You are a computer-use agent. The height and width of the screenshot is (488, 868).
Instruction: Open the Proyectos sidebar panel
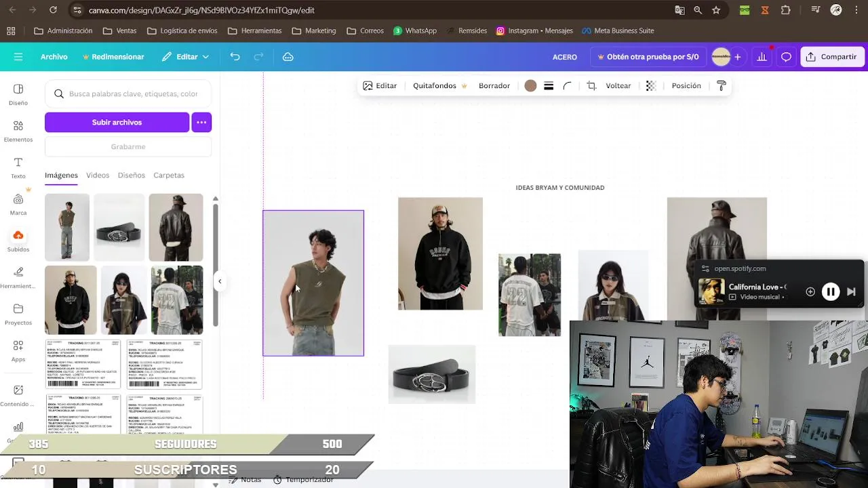click(18, 314)
